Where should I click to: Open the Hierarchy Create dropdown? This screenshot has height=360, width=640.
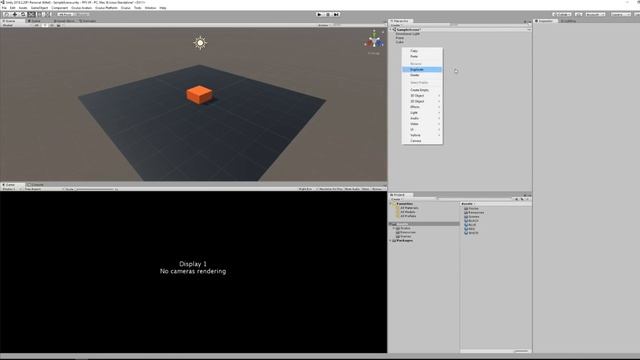click(396, 25)
